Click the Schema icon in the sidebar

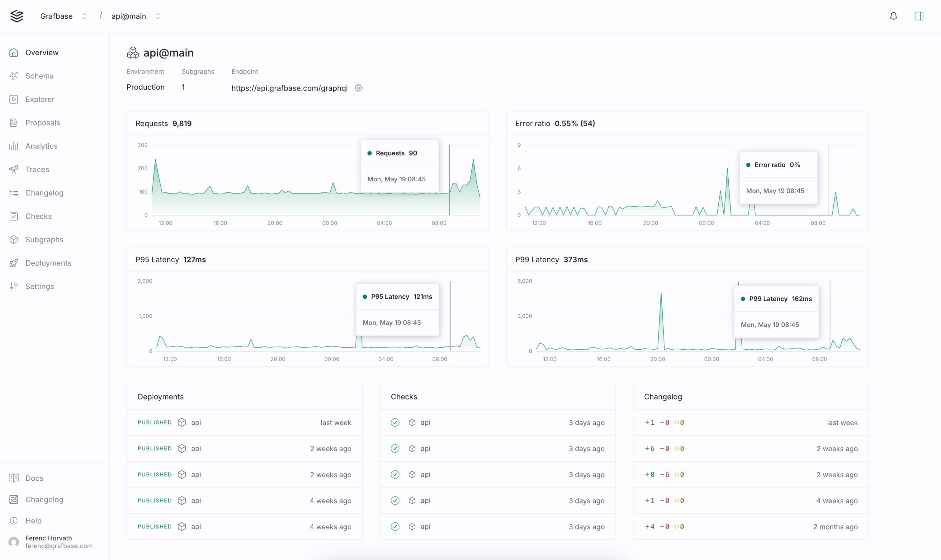point(14,76)
